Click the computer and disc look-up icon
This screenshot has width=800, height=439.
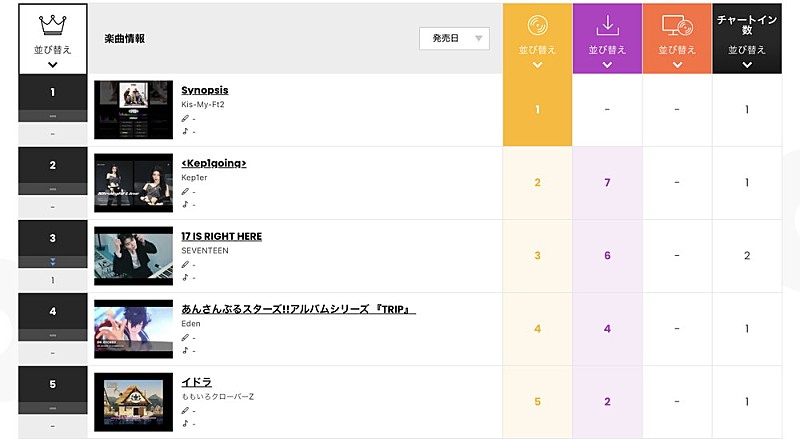(677, 25)
